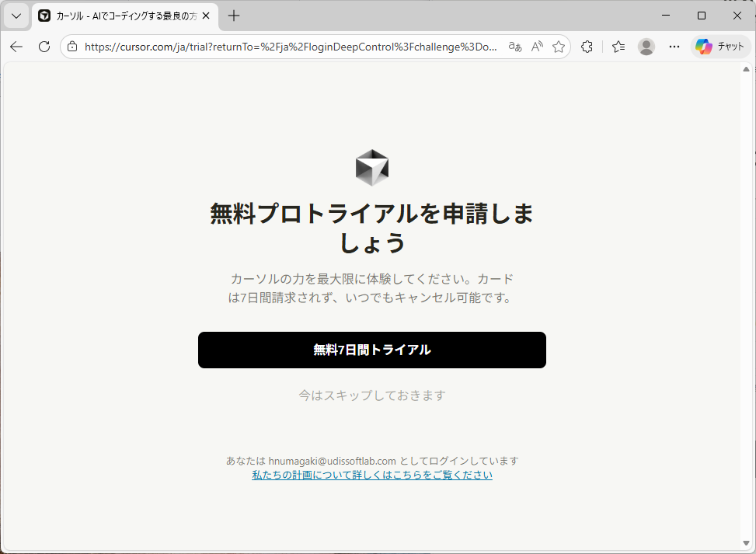Screen dimensions: 756x554
Task: Click the address bar URL field
Action: 291,47
